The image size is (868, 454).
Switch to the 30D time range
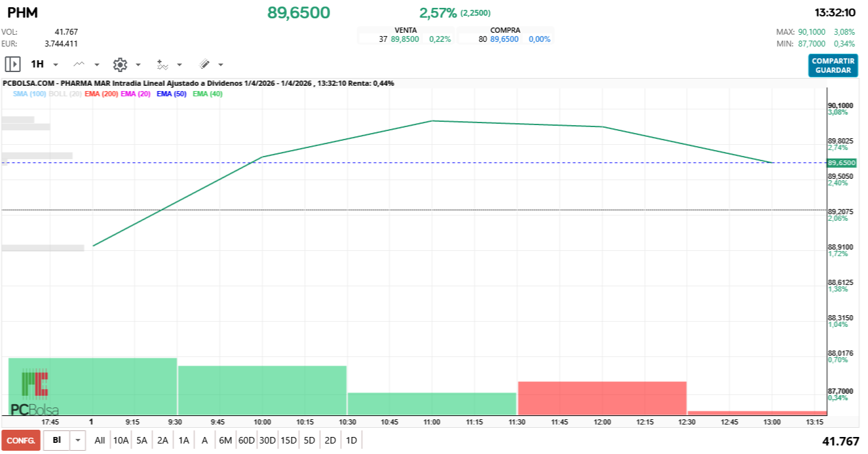click(267, 440)
